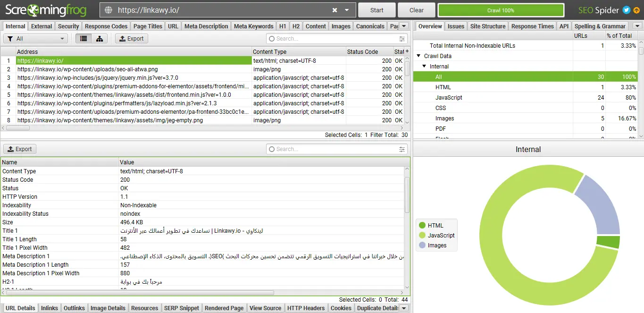
Task: Add column with plus icon
Action: point(407,51)
